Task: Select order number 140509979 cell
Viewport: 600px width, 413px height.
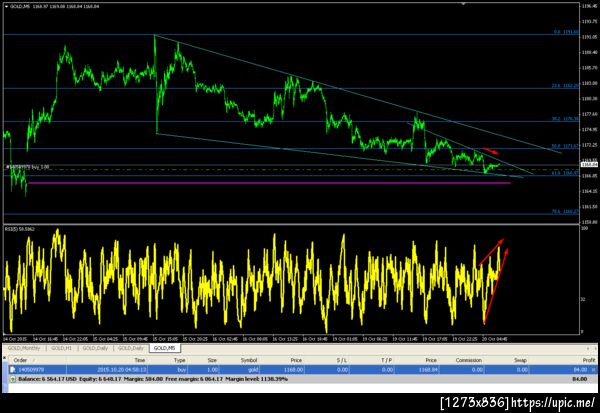Action: (31, 370)
